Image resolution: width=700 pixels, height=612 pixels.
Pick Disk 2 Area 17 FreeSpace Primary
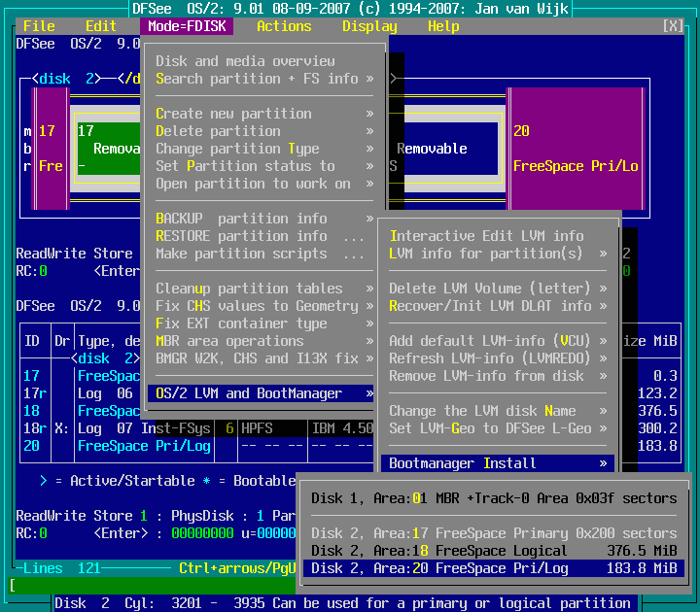[494, 533]
